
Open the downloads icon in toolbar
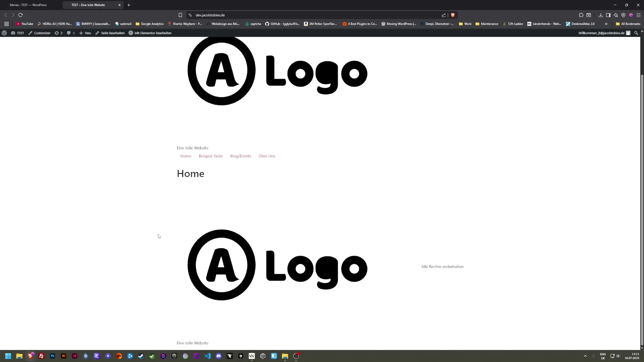[x=600, y=15]
